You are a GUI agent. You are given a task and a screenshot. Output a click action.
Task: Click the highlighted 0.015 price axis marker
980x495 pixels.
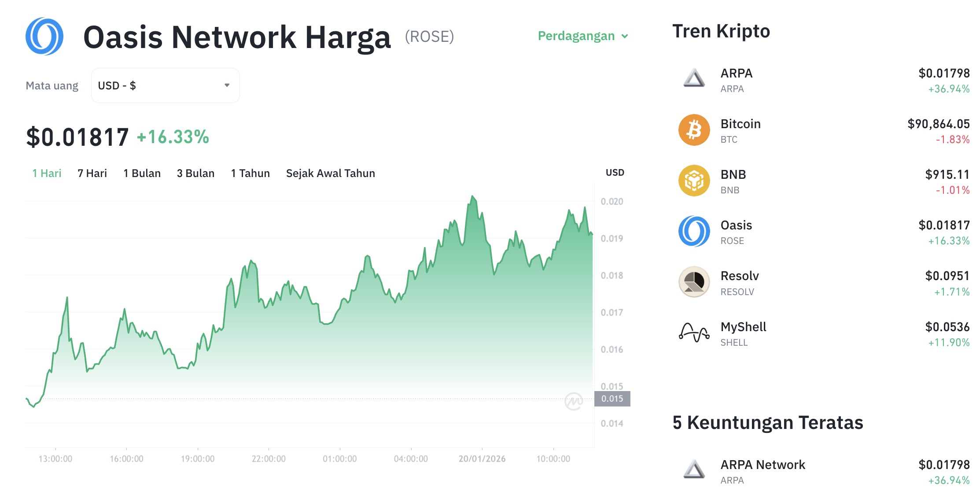(613, 399)
